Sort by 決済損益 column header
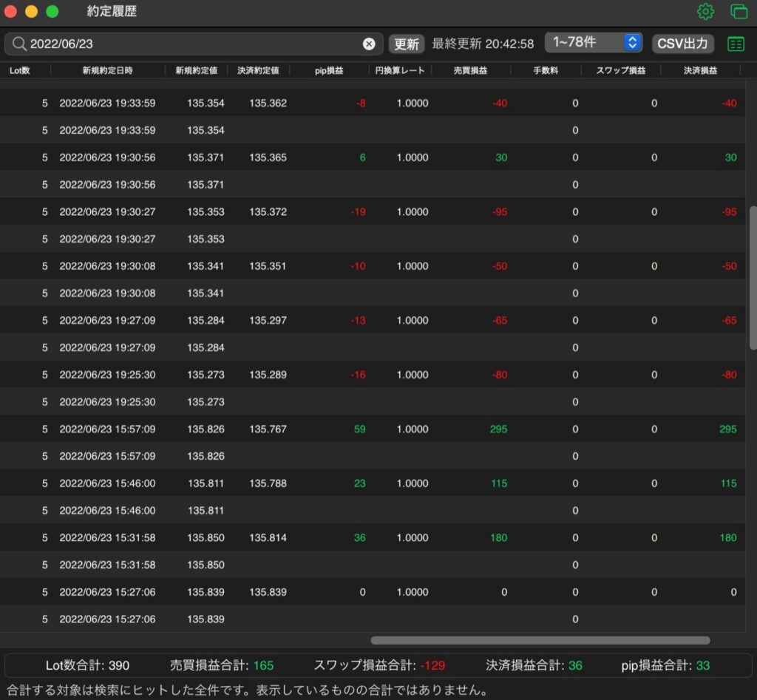Image resolution: width=757 pixels, height=700 pixels. coord(700,70)
